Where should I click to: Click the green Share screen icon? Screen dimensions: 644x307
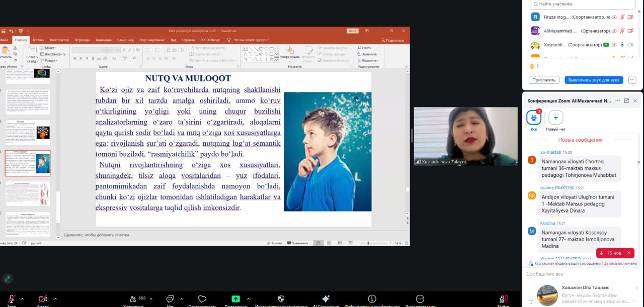tap(235, 298)
